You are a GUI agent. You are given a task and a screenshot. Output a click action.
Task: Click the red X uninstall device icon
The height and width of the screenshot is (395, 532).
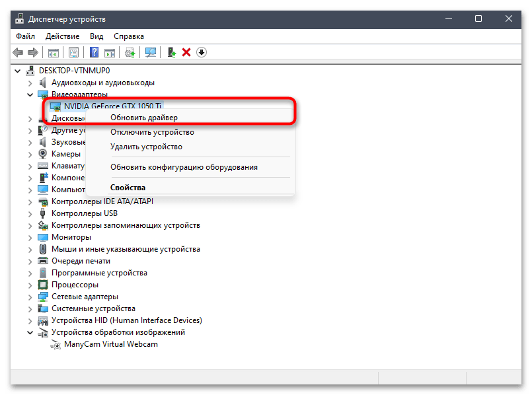pyautogui.click(x=186, y=52)
